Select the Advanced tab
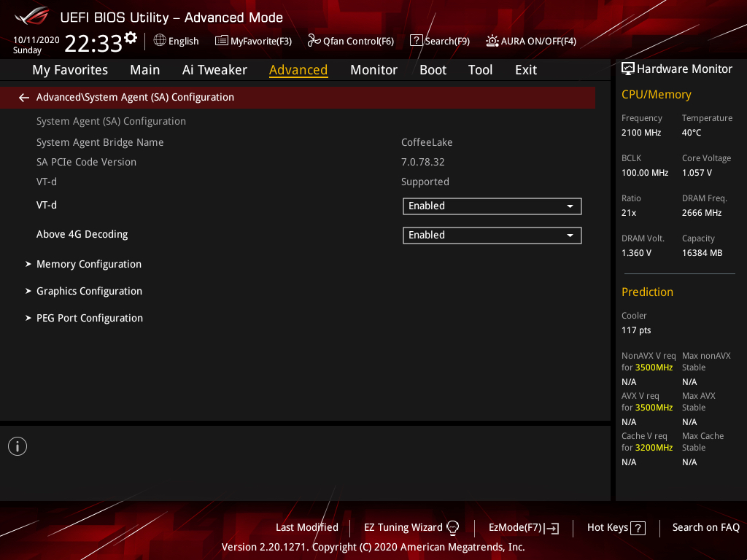The image size is (747, 560). [x=298, y=70]
